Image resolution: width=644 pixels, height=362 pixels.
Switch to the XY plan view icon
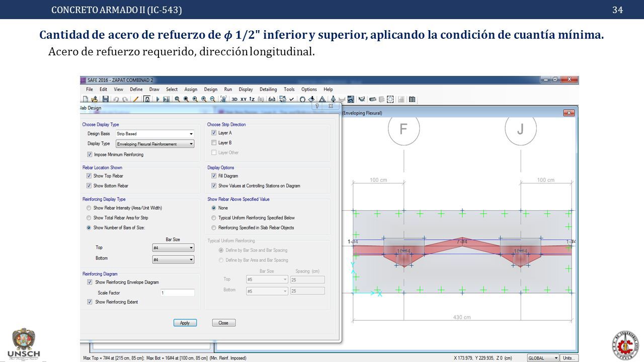click(244, 99)
